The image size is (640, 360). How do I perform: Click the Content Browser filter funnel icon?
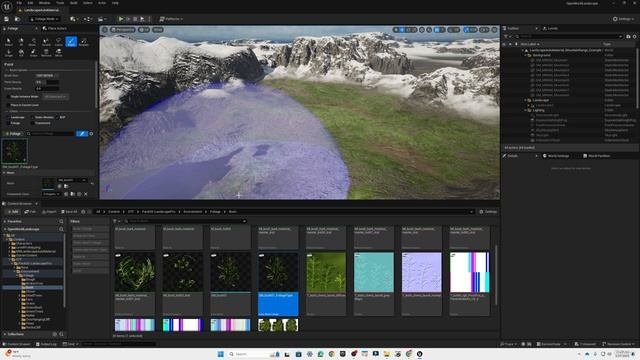pos(115,221)
